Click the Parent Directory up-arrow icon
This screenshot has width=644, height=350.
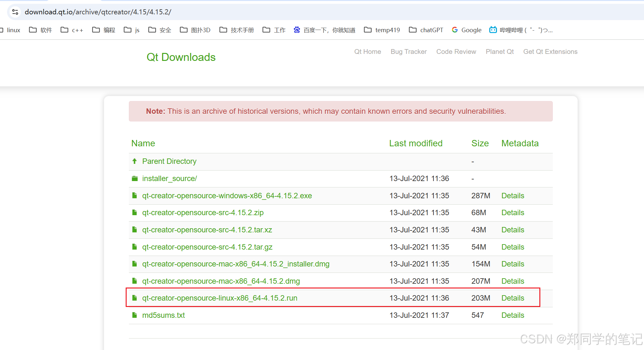pos(134,161)
